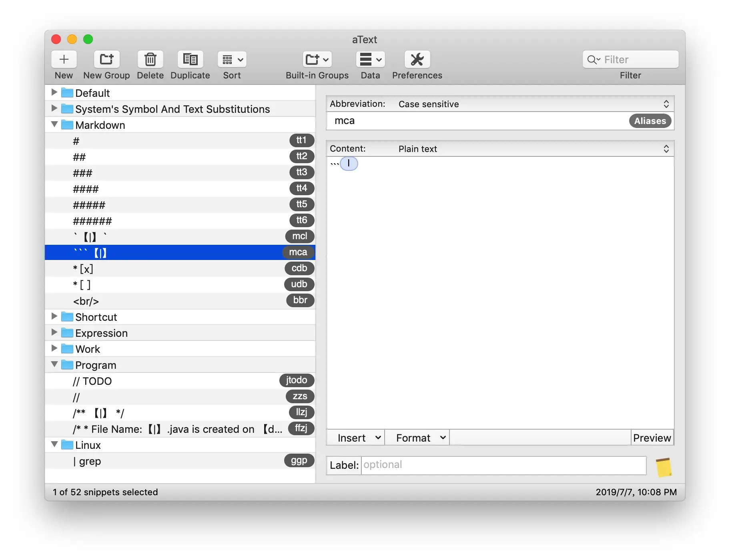Expand the Expression group
This screenshot has height=560, width=730.
pos(54,332)
